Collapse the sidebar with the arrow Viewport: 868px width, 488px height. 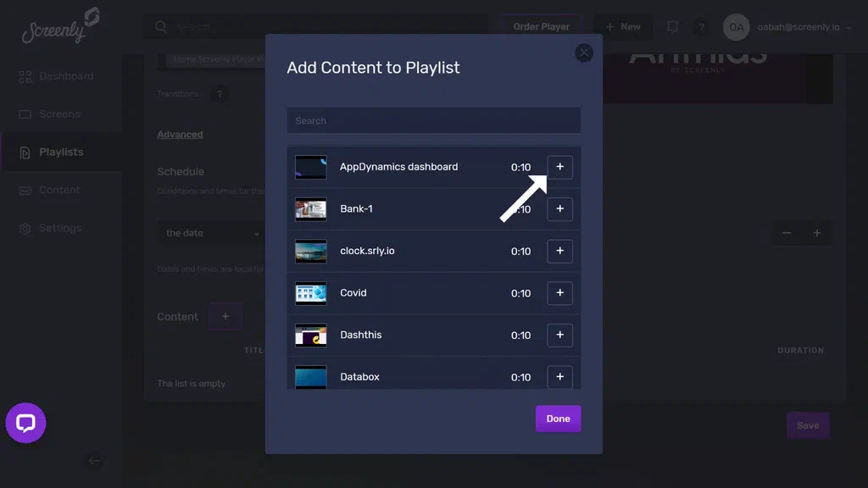coord(94,461)
